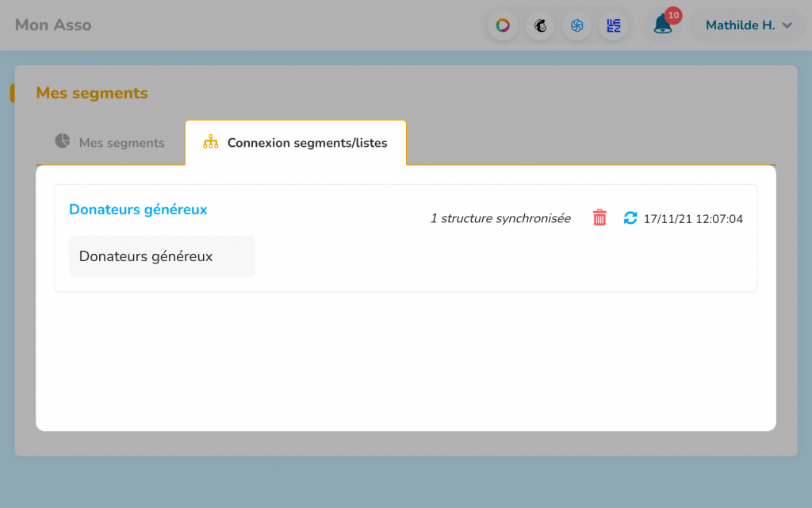The width and height of the screenshot is (812, 508).
Task: Click the multicolored circle integration icon
Action: [x=503, y=25]
